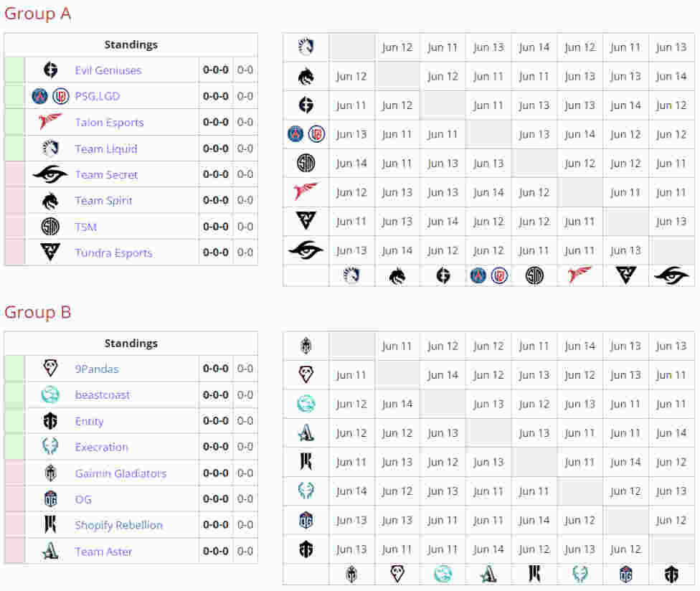
Task: Click Jun 14 cell in OG crosstable row
Action: 534,520
